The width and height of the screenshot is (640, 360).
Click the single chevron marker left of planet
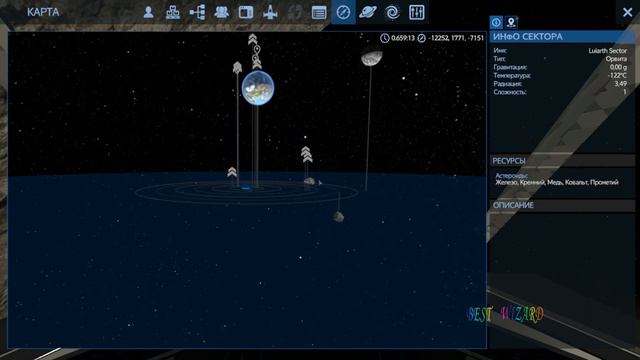tap(238, 68)
